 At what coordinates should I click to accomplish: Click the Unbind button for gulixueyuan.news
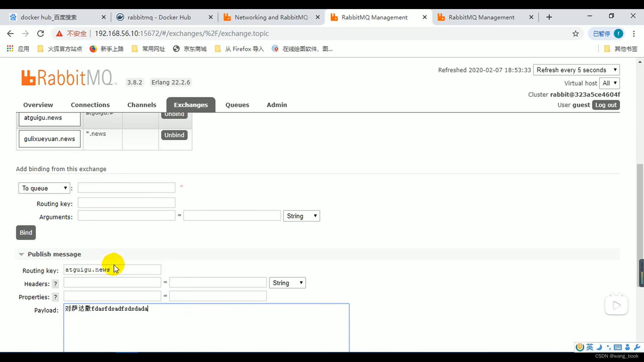click(174, 135)
